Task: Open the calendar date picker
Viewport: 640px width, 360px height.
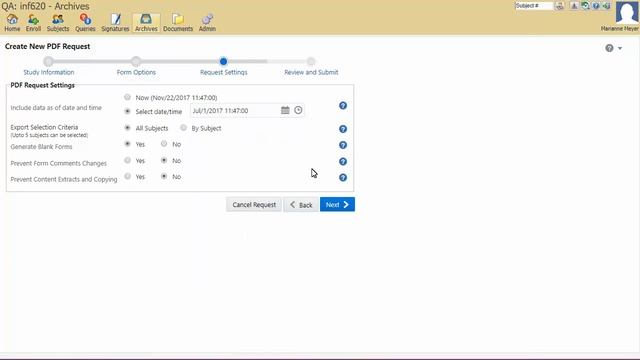Action: (x=285, y=110)
